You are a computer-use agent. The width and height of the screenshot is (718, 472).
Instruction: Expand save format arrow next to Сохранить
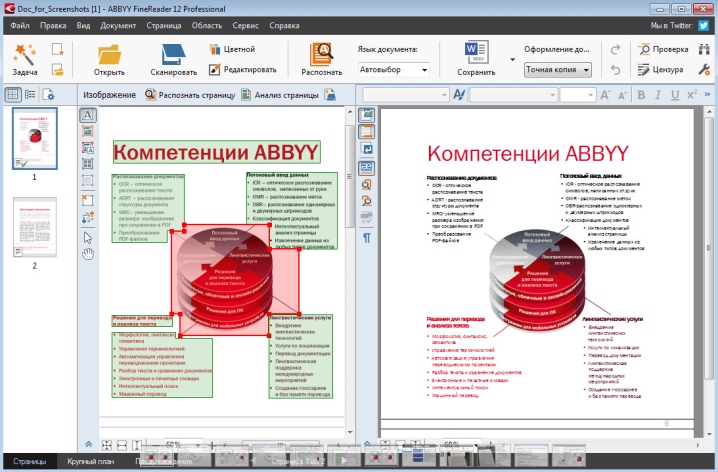pos(512,59)
